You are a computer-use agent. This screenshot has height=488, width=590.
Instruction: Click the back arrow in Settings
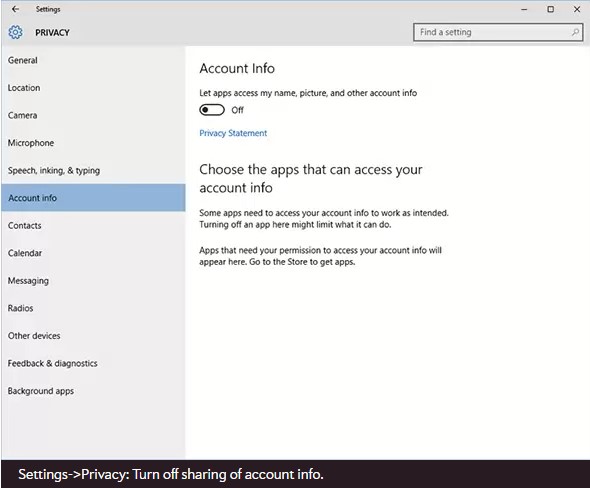[15, 9]
